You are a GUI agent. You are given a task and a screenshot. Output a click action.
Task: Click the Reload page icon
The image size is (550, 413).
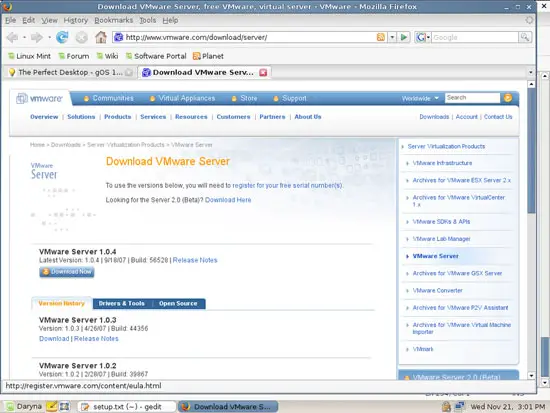pos(62,37)
